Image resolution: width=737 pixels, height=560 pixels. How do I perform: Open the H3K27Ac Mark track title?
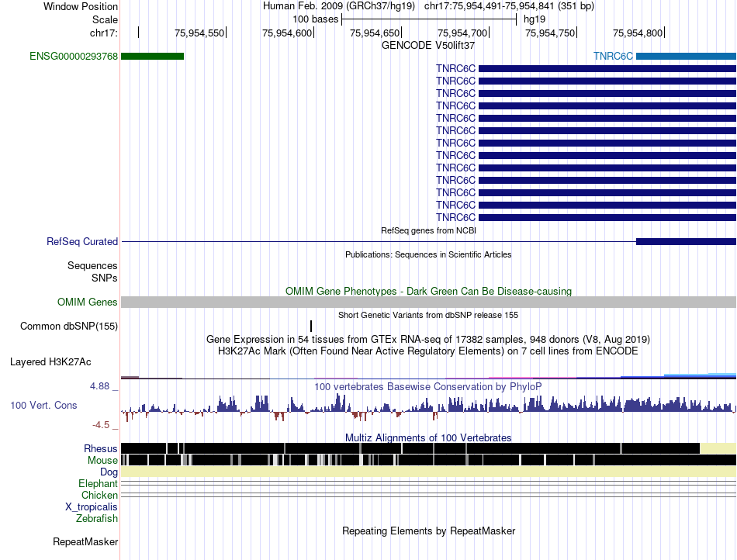(x=428, y=351)
